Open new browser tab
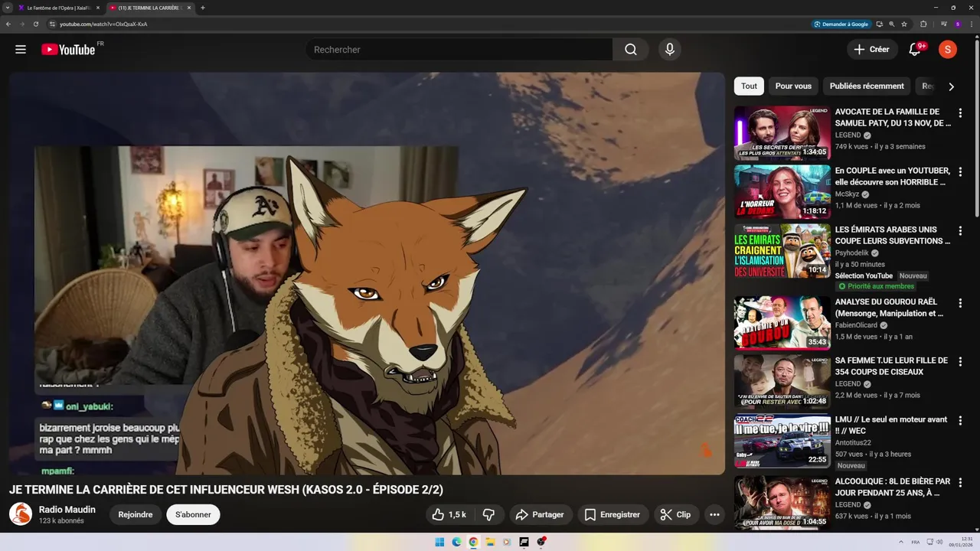Screen dimensions: 980x551 click(202, 8)
